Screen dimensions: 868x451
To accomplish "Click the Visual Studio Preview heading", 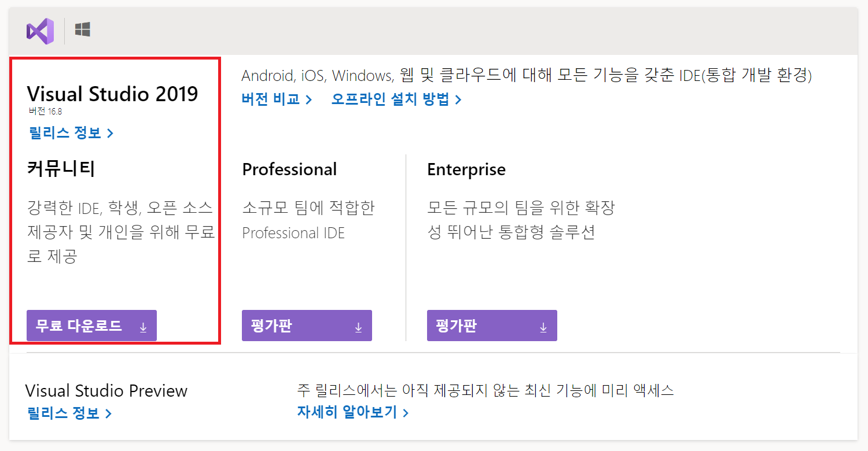I will coord(106,391).
